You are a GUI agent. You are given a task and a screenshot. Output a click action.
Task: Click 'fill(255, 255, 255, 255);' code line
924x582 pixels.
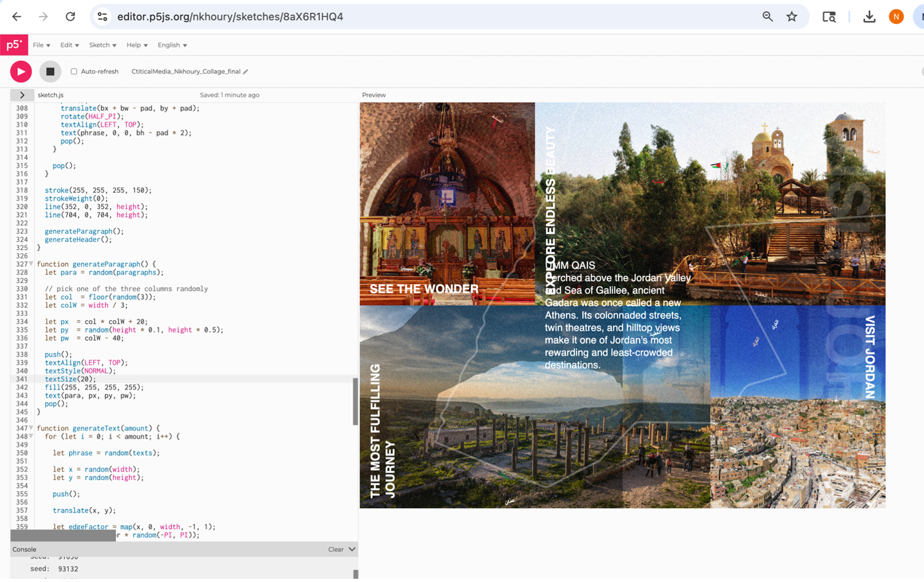pyautogui.click(x=94, y=388)
